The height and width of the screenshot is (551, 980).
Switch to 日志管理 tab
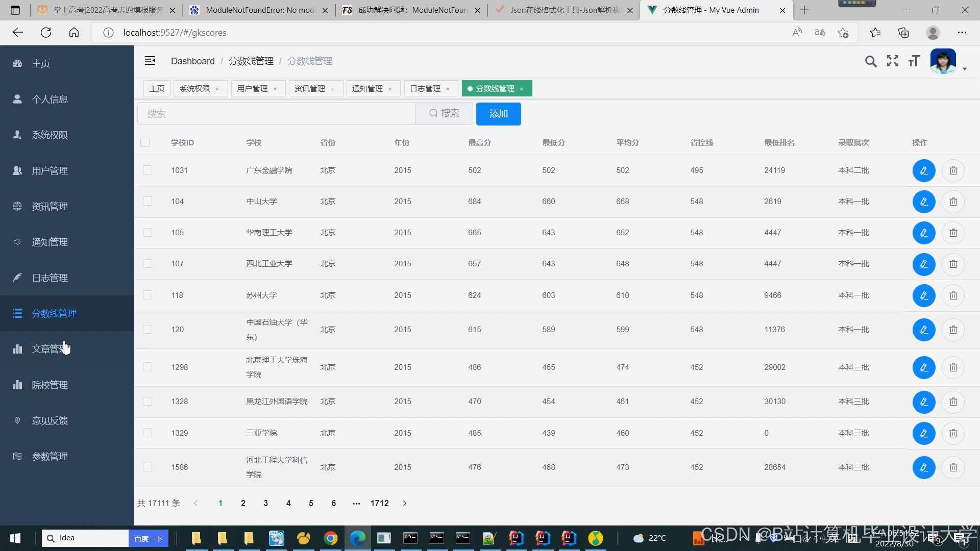point(425,88)
